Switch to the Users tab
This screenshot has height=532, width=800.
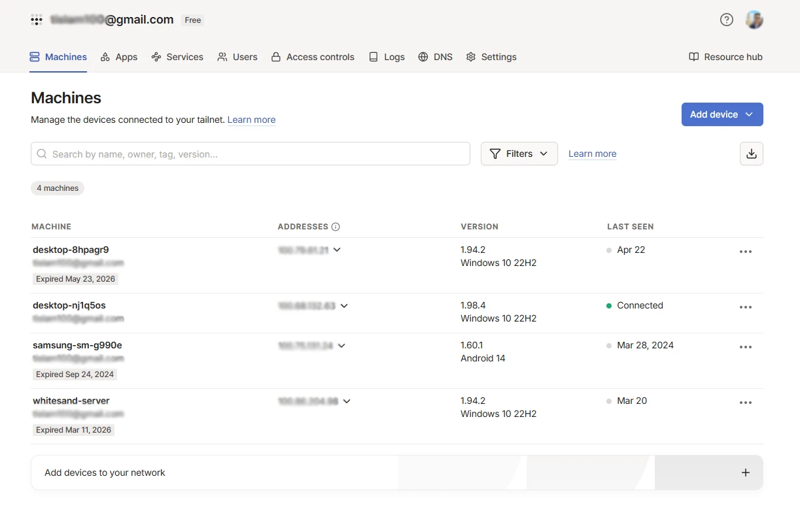click(x=237, y=57)
